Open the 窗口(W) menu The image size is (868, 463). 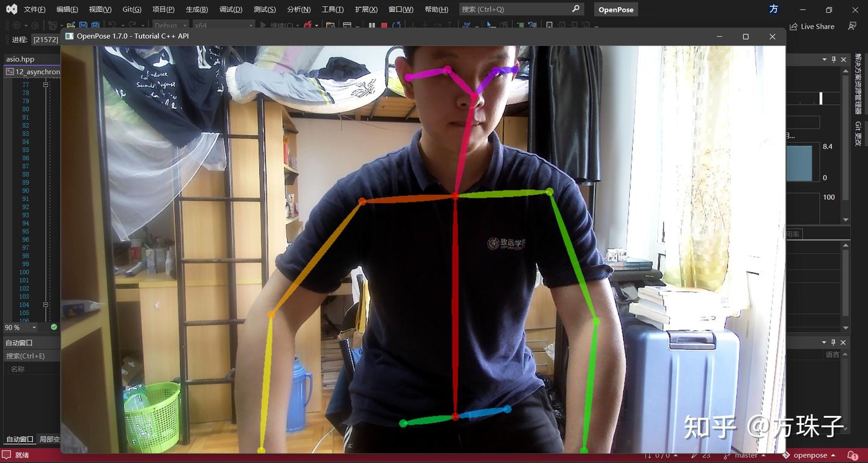point(401,10)
